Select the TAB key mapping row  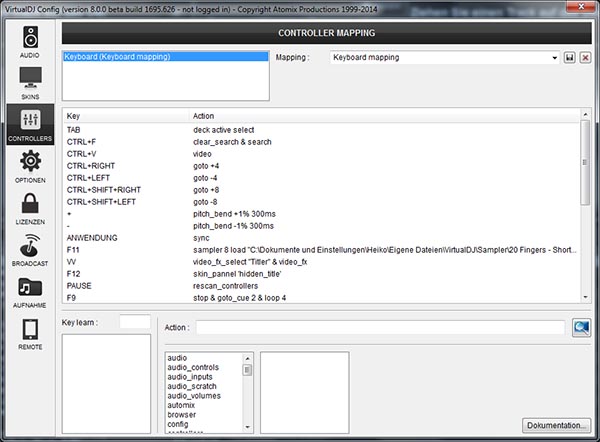[x=321, y=130]
